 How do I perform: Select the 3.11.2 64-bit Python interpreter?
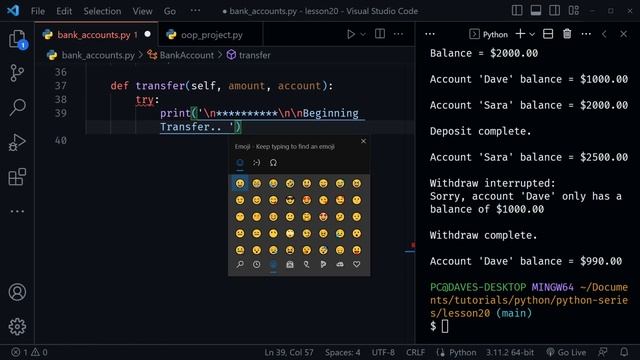[x=510, y=352]
